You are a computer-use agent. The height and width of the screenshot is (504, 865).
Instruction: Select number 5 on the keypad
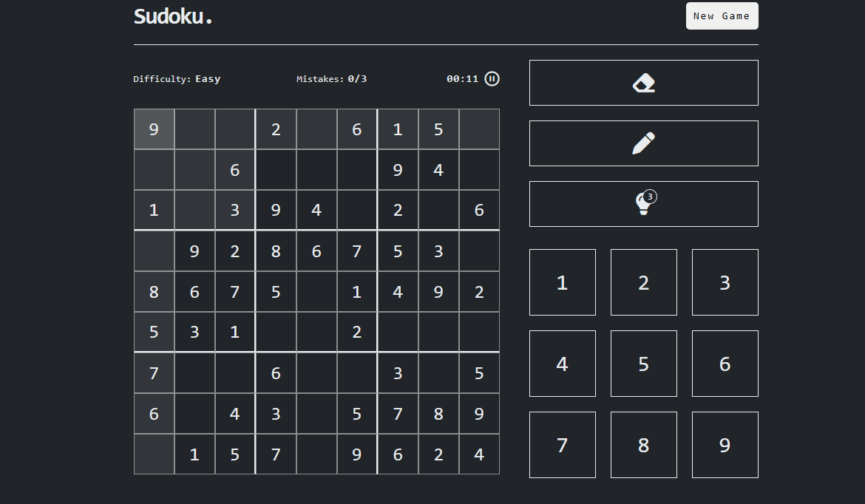coord(643,363)
